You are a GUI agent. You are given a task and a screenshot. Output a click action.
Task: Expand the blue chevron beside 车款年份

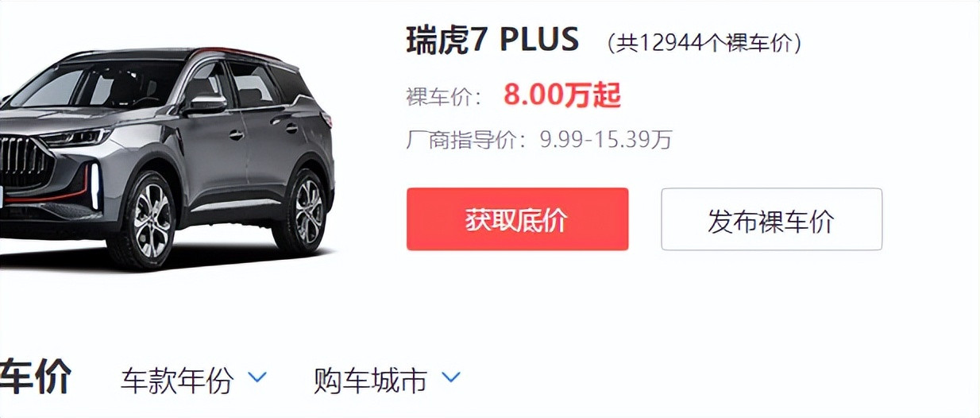(257, 377)
